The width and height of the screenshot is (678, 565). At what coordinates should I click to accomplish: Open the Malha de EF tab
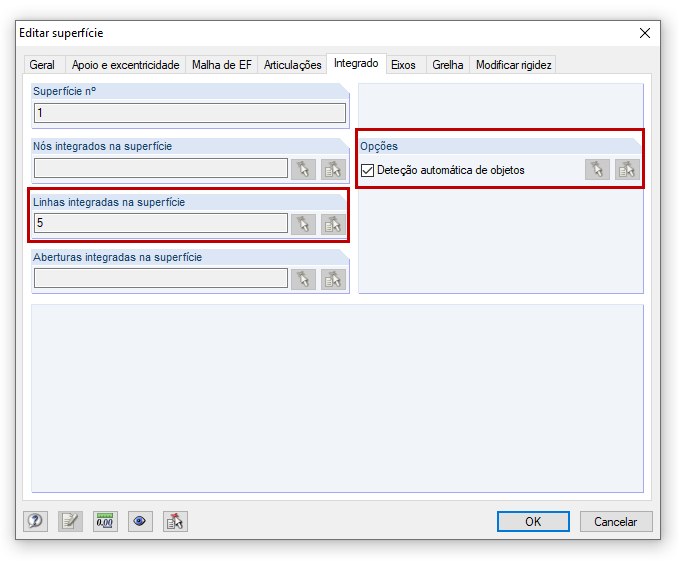221,65
